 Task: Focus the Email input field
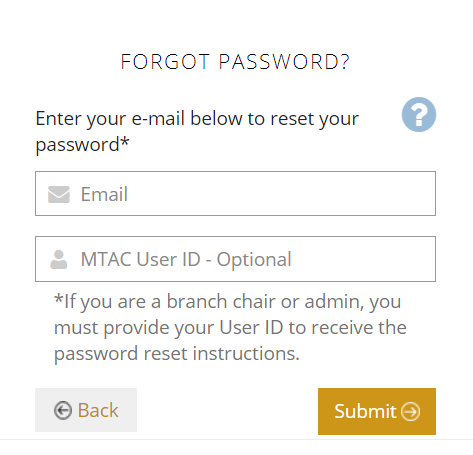tap(235, 194)
